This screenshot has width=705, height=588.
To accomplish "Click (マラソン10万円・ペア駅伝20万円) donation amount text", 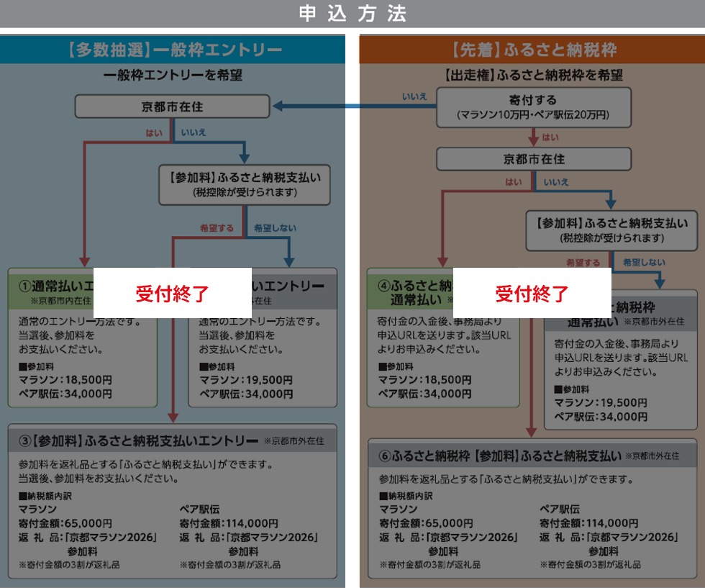I will pos(533,114).
